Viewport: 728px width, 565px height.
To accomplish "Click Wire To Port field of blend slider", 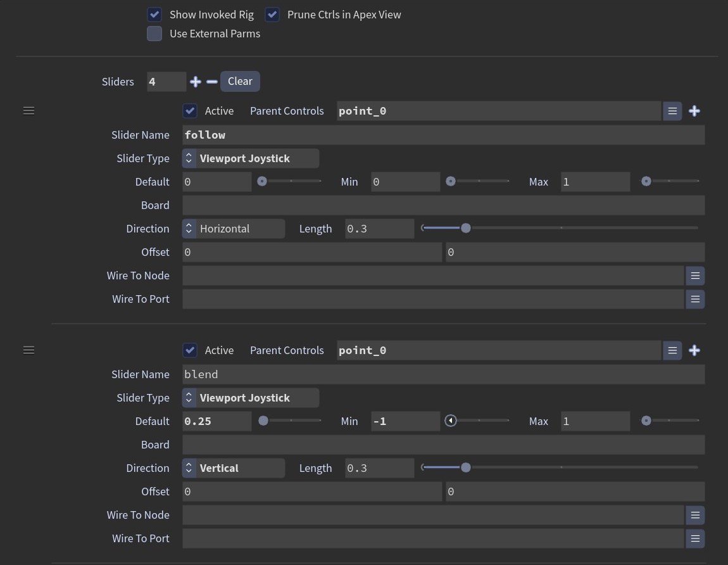I will 433,538.
